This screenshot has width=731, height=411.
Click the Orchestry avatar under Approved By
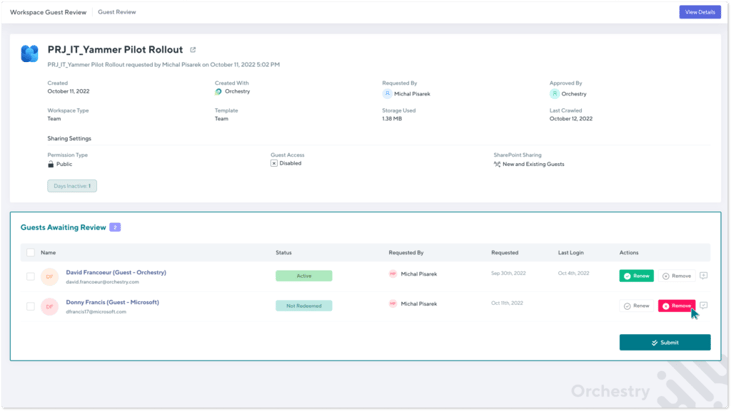point(554,94)
